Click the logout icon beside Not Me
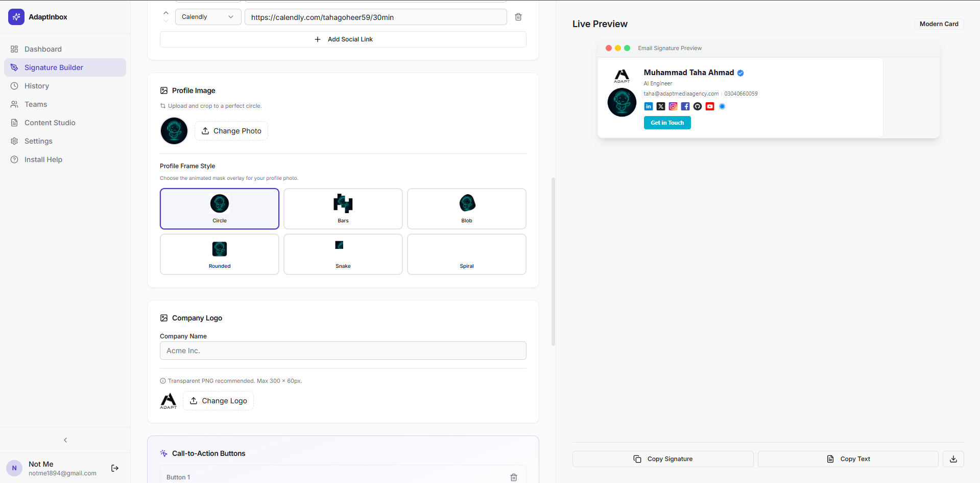This screenshot has width=980, height=483. click(115, 468)
